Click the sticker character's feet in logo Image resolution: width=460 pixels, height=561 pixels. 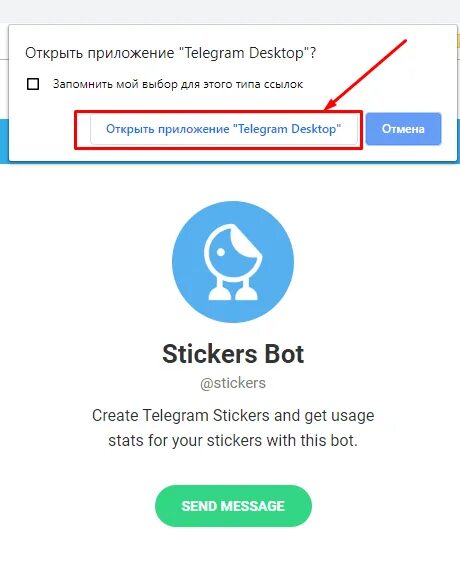(x=233, y=293)
